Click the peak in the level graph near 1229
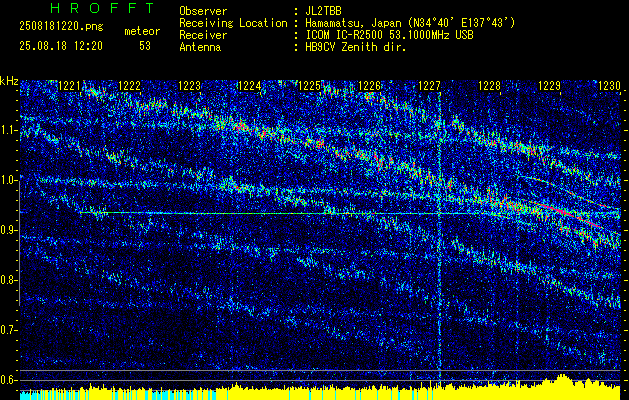Image resolution: width=629 pixels, height=400 pixels. (x=562, y=379)
